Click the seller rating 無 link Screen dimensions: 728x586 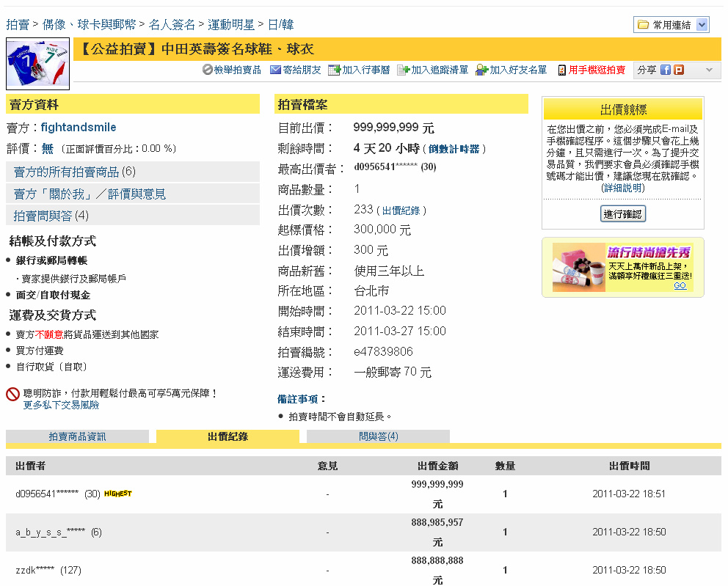48,148
